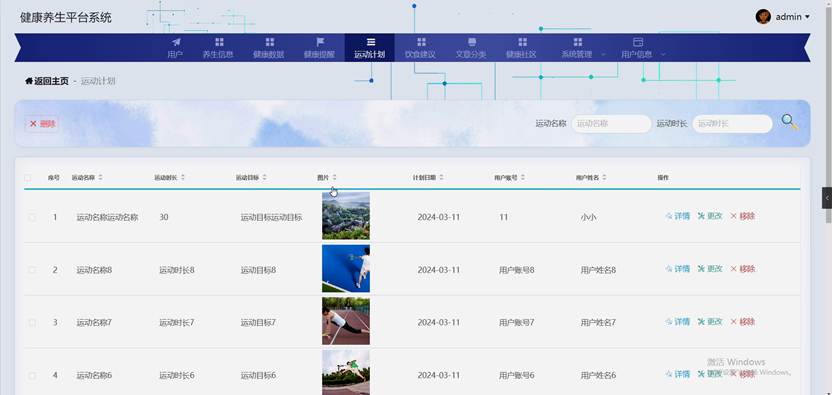The image size is (832, 395).
Task: Open 详情 for row 1
Action: click(x=678, y=216)
